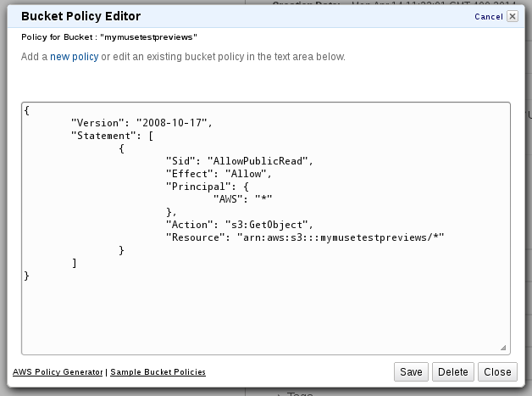532x396 pixels.
Task: Click the "Resource" ARN line
Action: pos(305,237)
